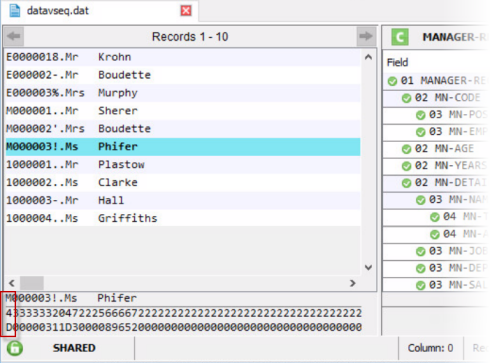The image size is (490, 363).
Task: Click the SHARED lock icon in status bar
Action: pyautogui.click(x=15, y=348)
